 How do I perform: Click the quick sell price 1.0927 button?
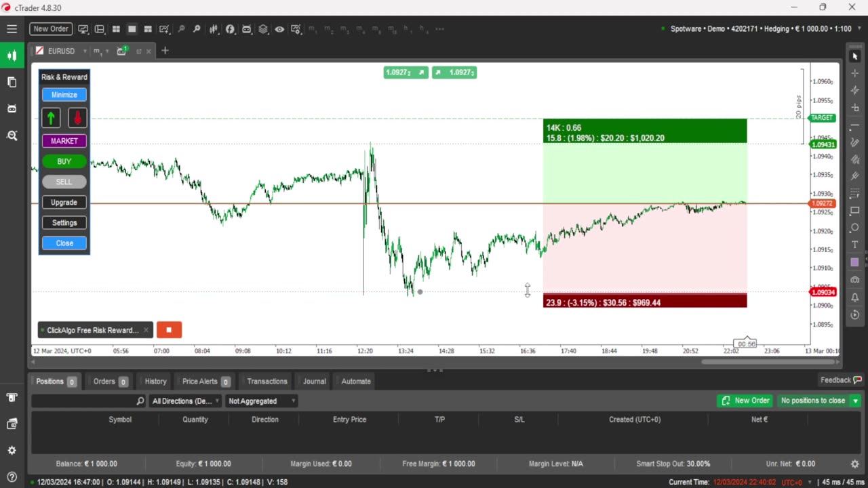[406, 73]
